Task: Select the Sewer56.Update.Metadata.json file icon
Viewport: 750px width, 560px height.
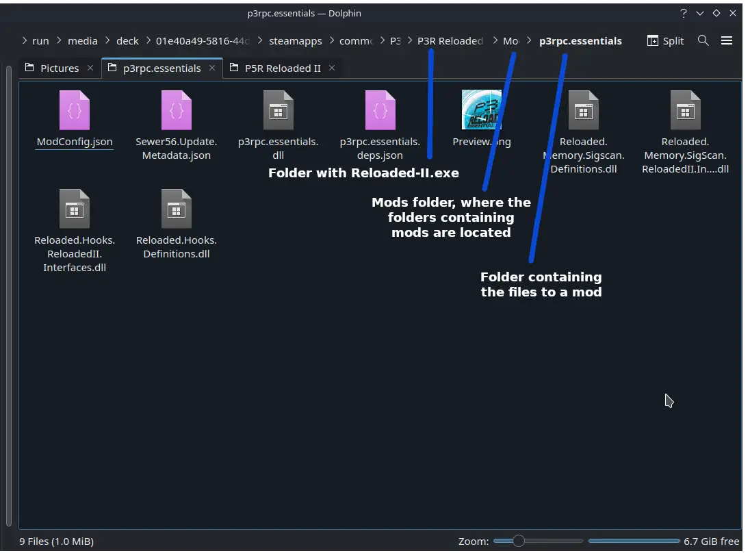Action: click(176, 110)
